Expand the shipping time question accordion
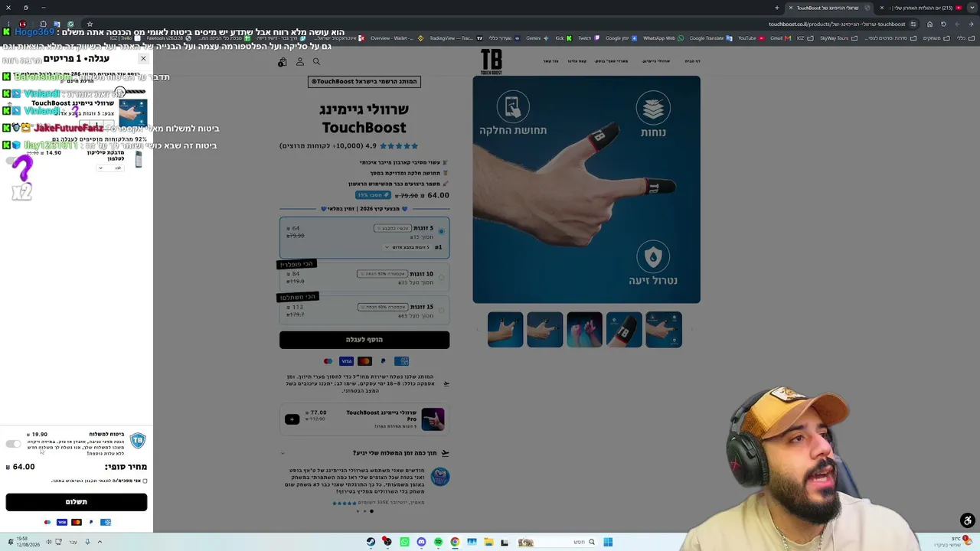This screenshot has width=980, height=551. 364,453
